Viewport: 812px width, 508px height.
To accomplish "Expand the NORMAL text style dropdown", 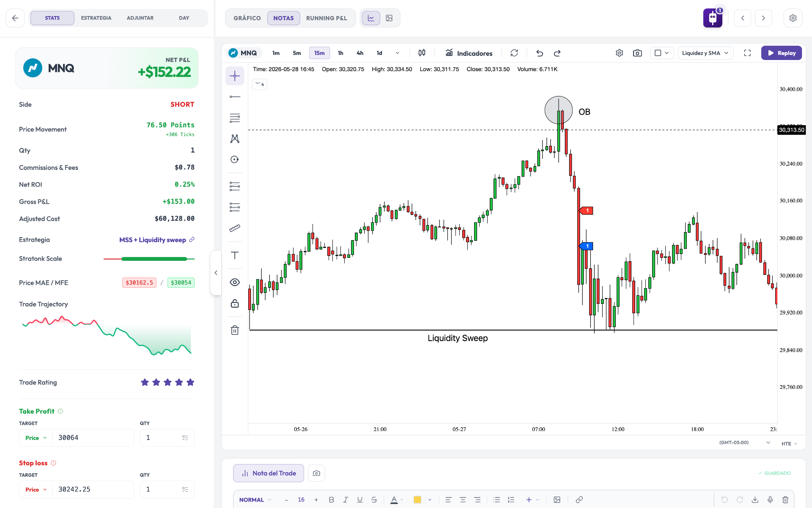I will click(255, 500).
